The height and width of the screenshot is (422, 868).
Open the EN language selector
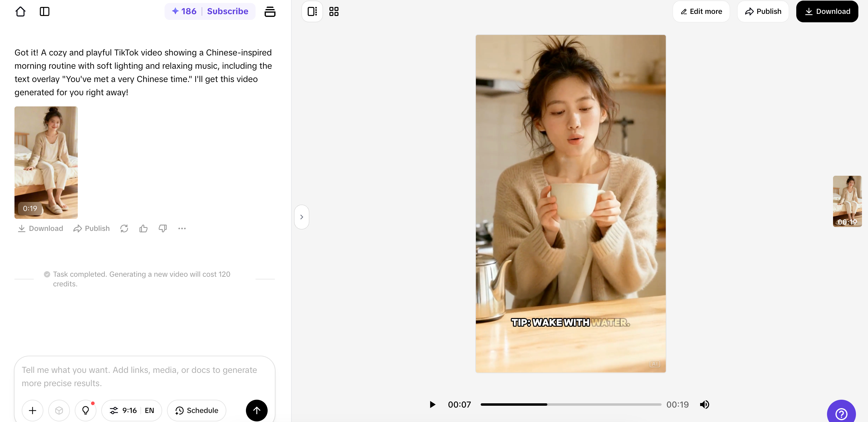tap(149, 410)
